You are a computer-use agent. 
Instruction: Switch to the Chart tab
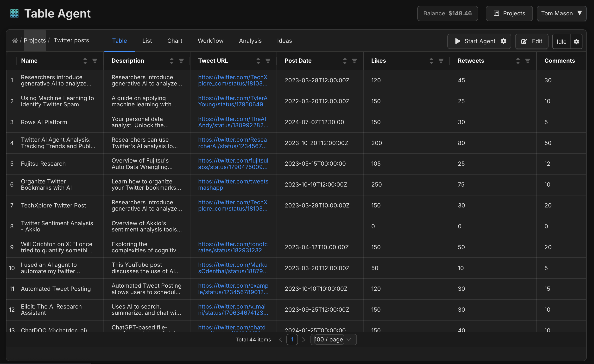[x=175, y=41]
